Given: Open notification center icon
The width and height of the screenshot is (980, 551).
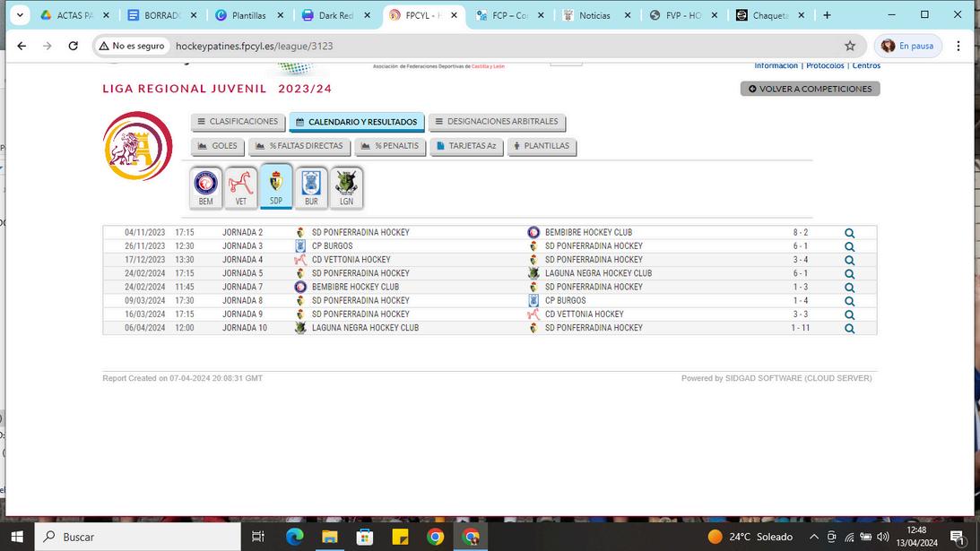Looking at the screenshot, I should click(x=957, y=537).
